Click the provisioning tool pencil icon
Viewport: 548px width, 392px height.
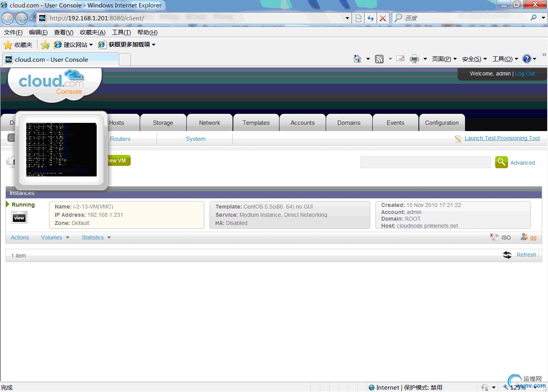coord(458,138)
